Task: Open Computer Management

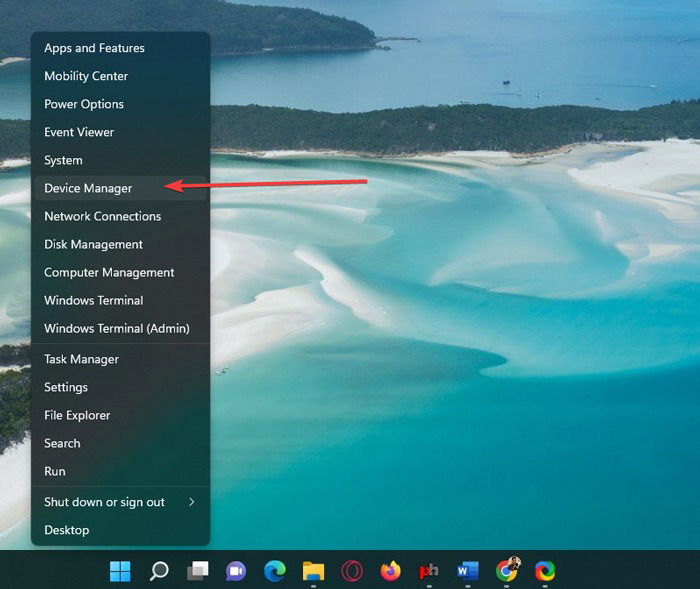Action: [121, 272]
